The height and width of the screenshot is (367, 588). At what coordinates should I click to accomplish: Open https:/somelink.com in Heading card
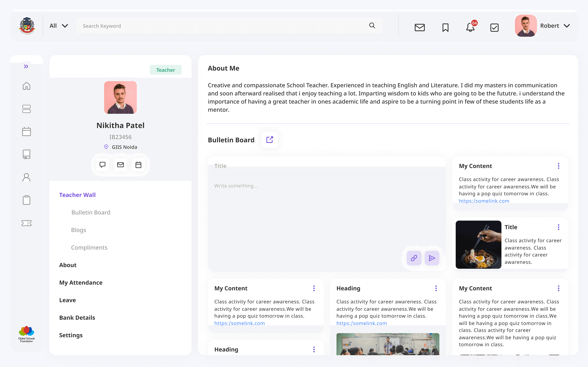(361, 323)
